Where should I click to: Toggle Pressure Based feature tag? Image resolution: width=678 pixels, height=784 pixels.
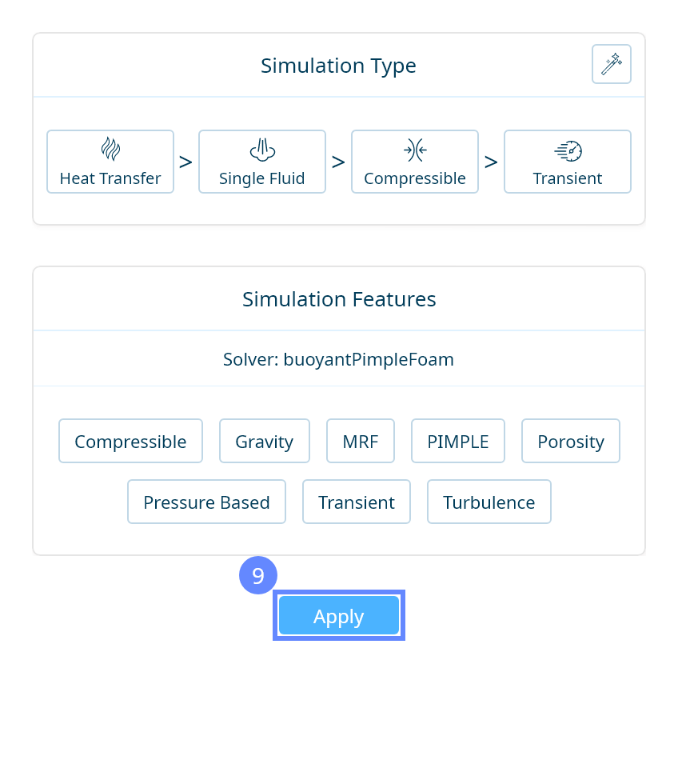coord(206,502)
